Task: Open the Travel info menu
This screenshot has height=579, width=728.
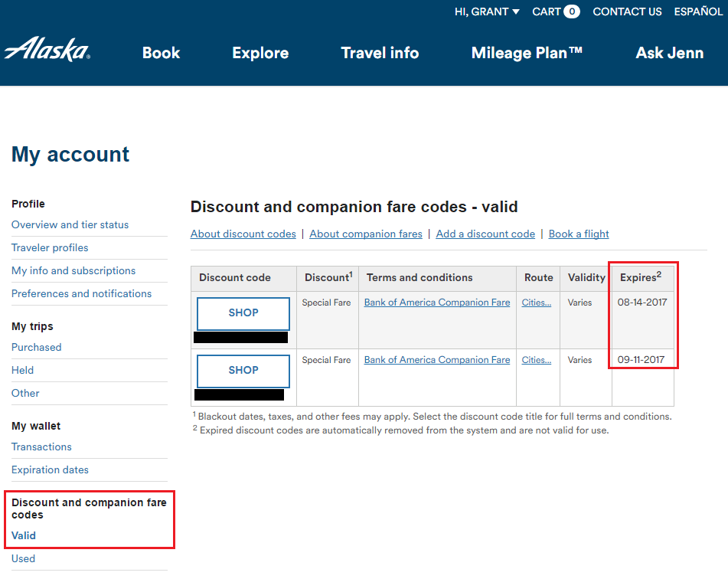Action: [x=380, y=53]
